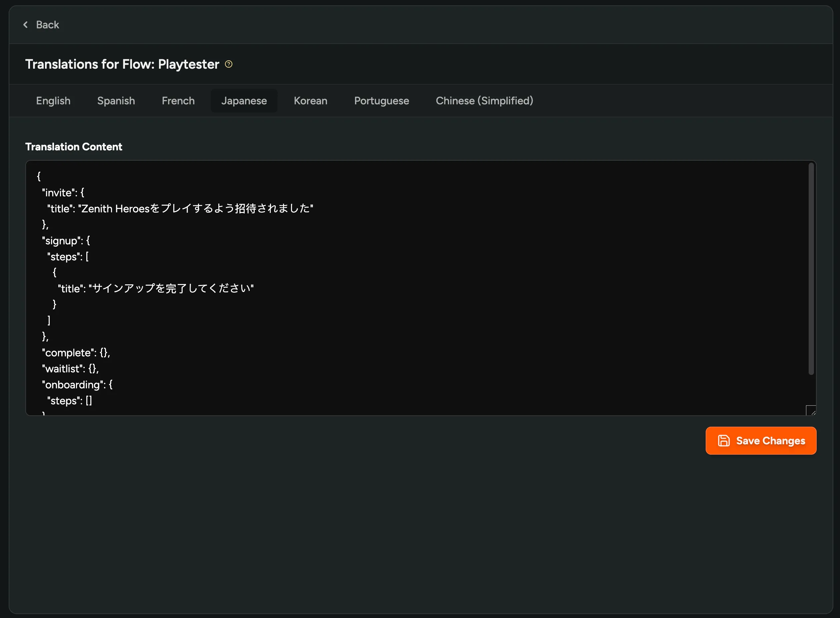The width and height of the screenshot is (840, 618).
Task: Place cursor on the waitlist line
Action: [70, 368]
